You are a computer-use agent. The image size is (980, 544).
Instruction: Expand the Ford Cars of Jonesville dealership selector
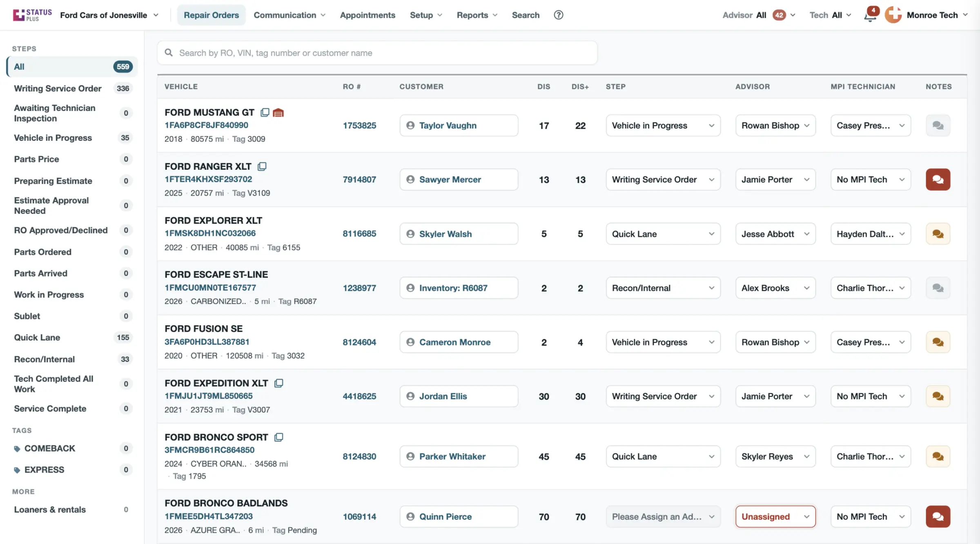[x=109, y=15]
